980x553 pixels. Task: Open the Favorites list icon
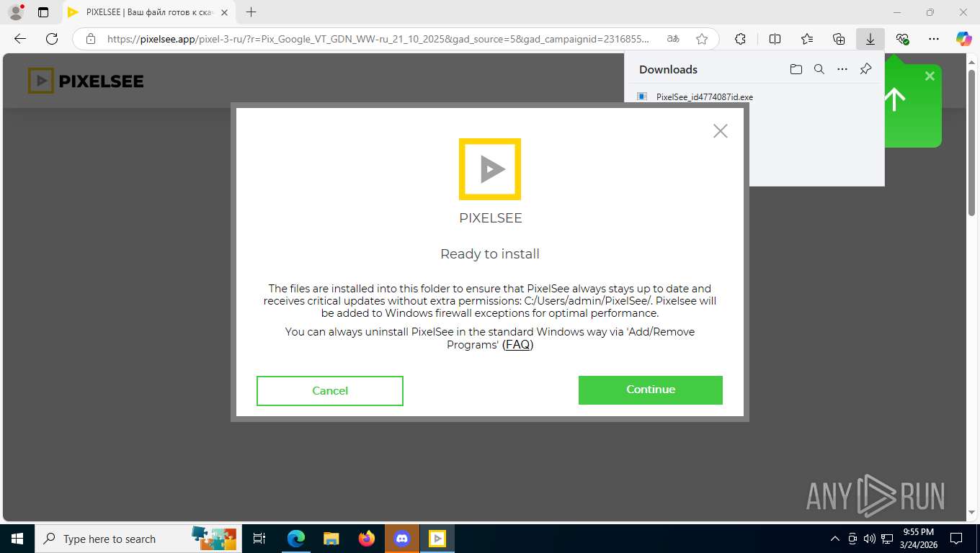[x=807, y=39]
